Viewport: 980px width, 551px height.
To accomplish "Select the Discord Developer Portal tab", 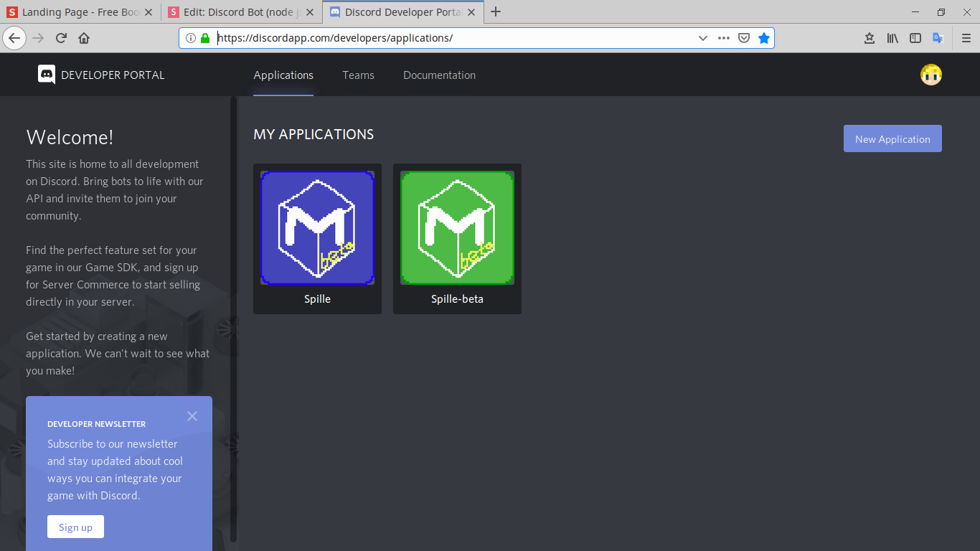I will (402, 12).
